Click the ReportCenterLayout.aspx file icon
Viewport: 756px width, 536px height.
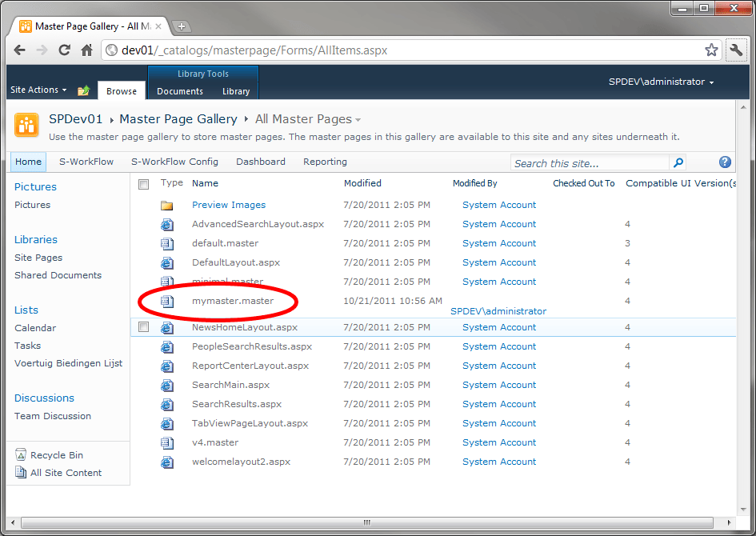click(x=167, y=366)
